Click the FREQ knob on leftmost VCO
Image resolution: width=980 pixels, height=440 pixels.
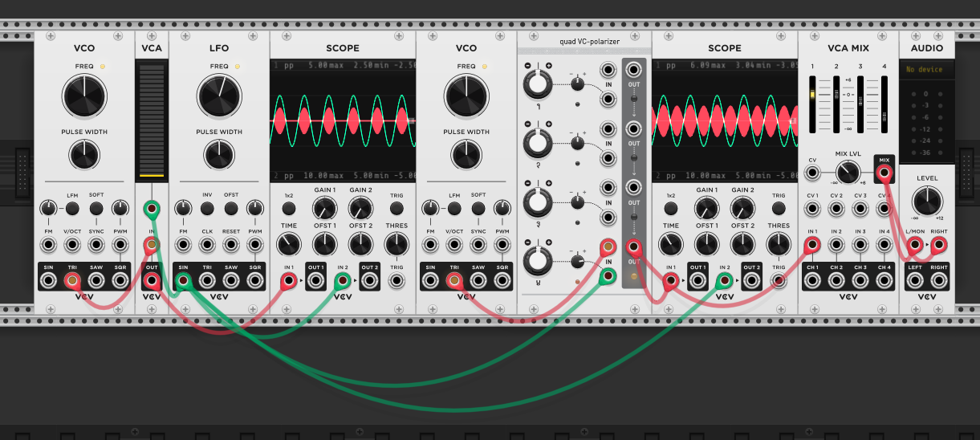84,96
